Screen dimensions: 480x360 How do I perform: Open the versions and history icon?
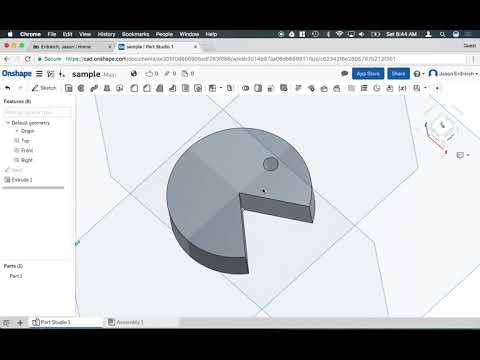point(51,74)
